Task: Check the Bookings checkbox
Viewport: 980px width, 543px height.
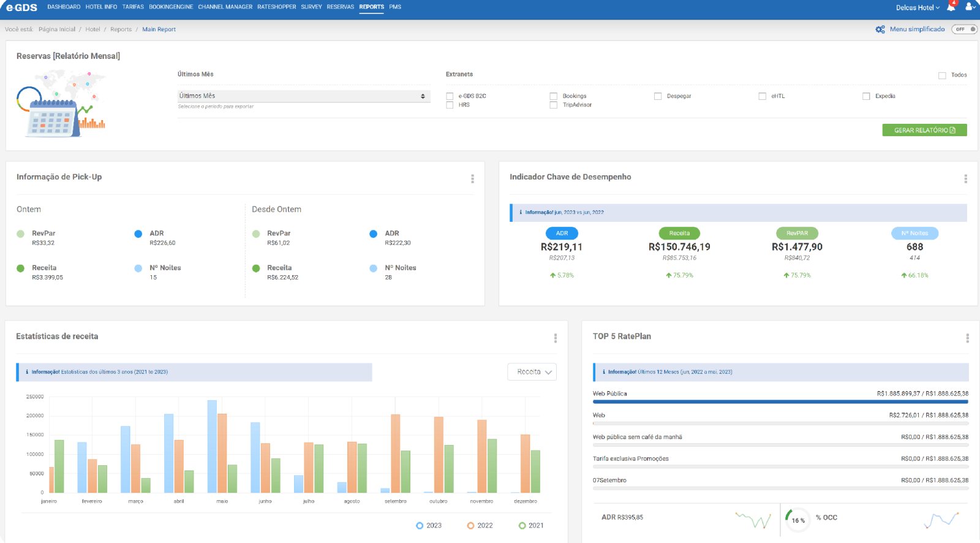Action: pos(554,96)
